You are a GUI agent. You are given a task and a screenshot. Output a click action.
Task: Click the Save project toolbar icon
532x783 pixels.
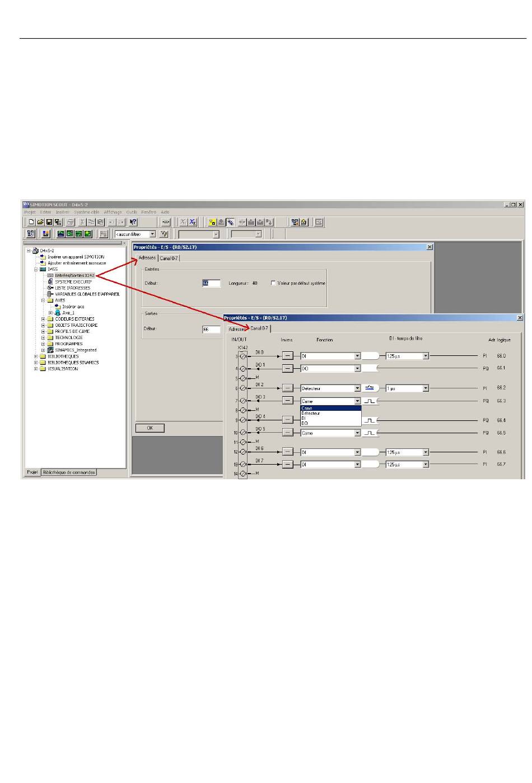(x=49, y=223)
